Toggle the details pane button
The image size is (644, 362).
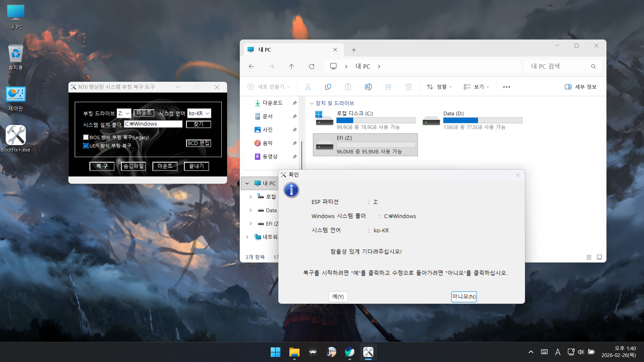click(581, 87)
